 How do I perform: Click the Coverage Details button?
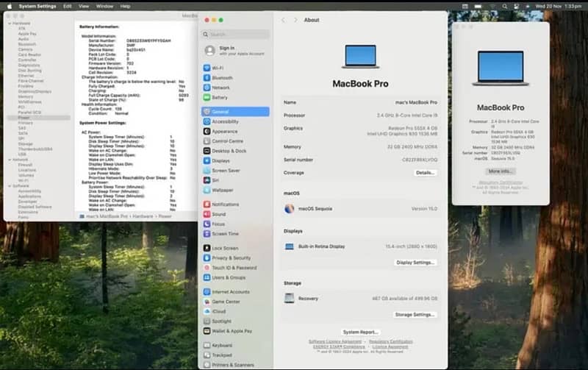click(x=425, y=173)
